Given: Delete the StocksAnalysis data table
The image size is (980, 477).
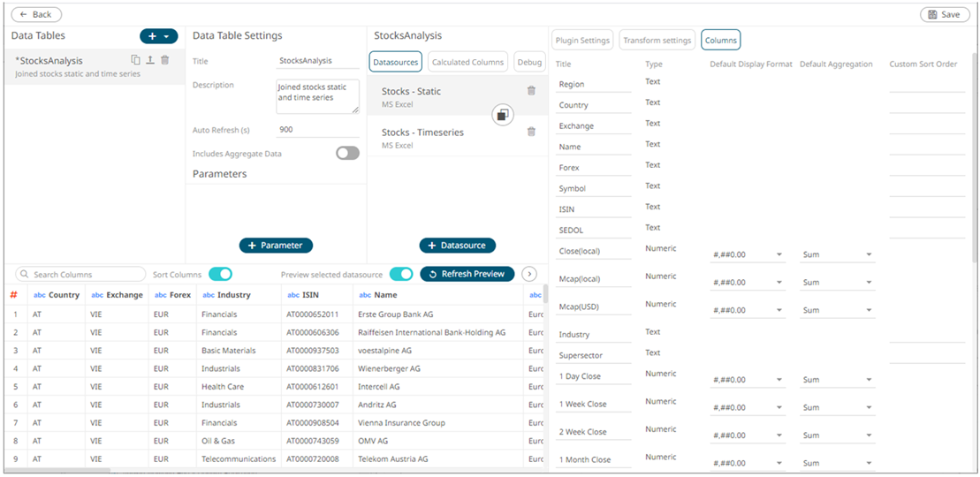Looking at the screenshot, I should click(x=164, y=60).
